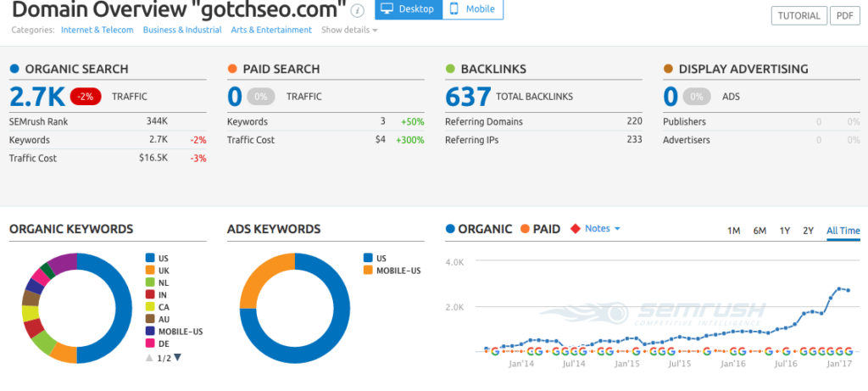Click the red -2% traffic badge
The image size is (868, 391).
point(86,97)
